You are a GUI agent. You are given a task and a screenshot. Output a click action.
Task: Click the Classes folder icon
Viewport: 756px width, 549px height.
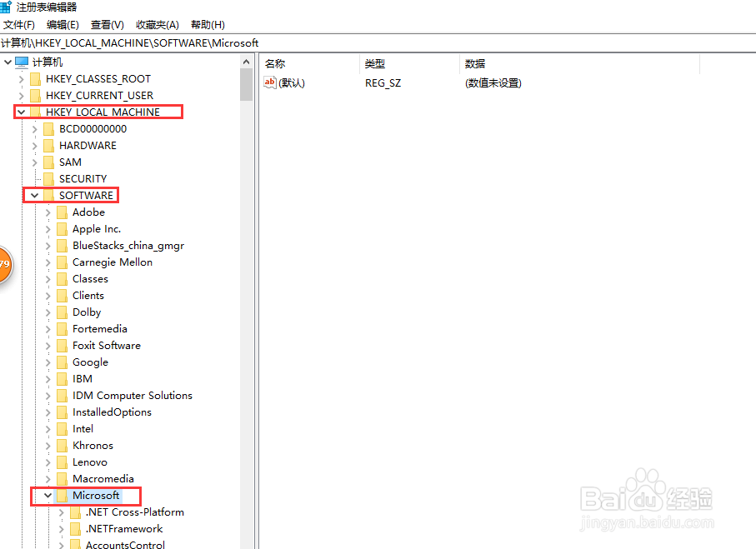[x=62, y=279]
